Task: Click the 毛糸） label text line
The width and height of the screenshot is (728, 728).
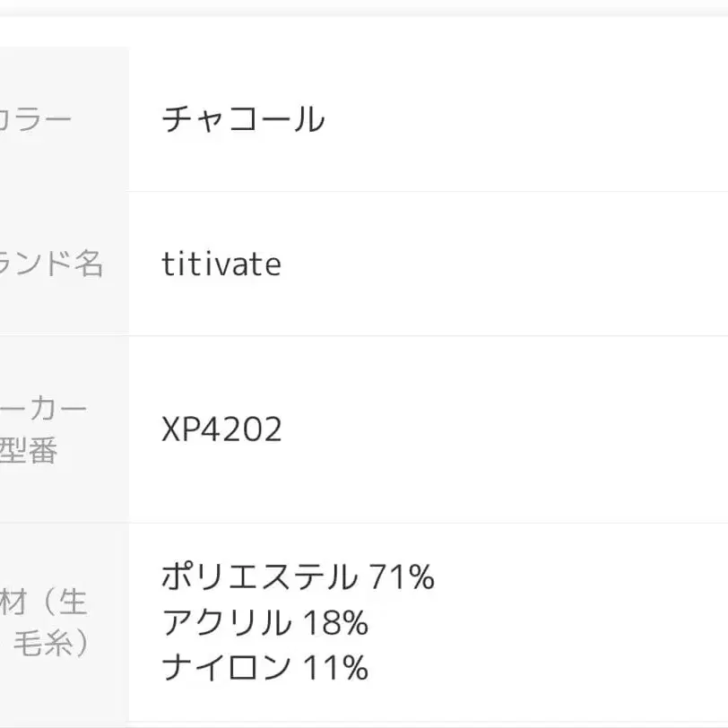Action: (52, 645)
